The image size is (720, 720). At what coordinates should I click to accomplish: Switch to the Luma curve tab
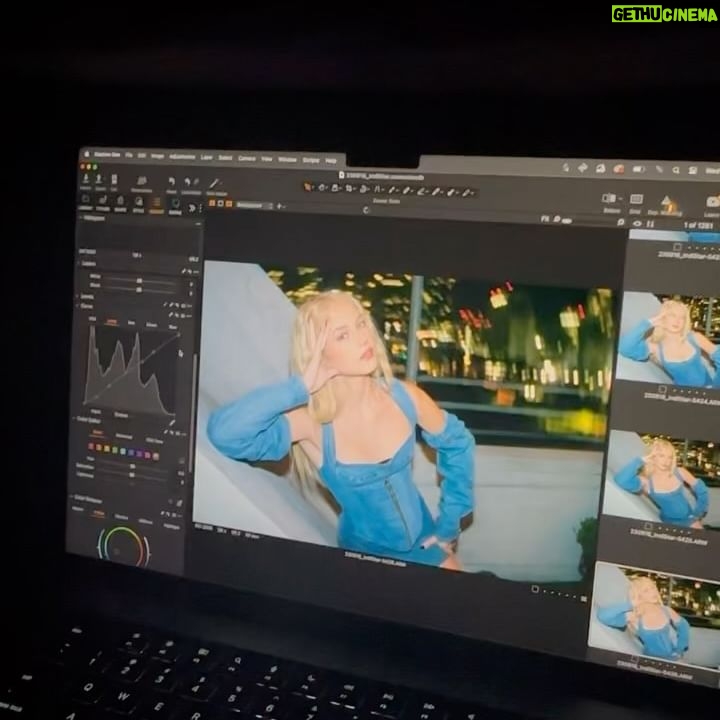point(112,321)
